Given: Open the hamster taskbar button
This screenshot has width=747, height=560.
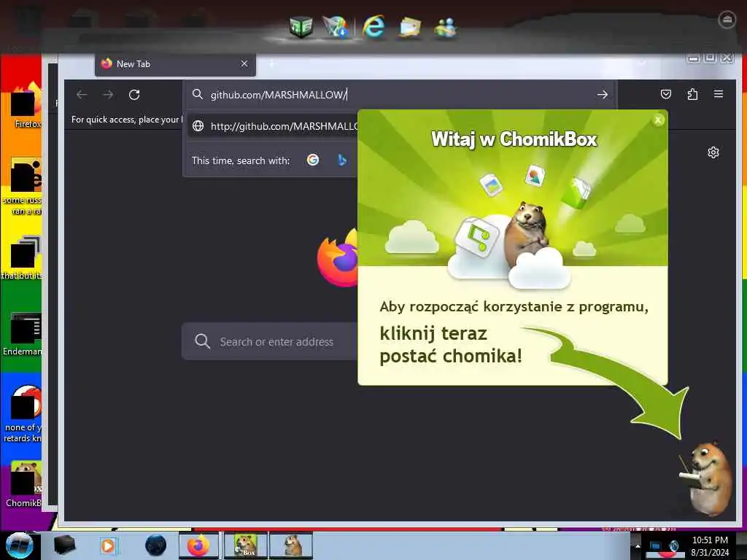Looking at the screenshot, I should (291, 545).
